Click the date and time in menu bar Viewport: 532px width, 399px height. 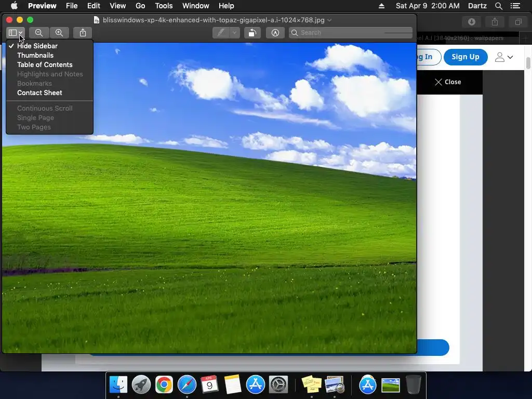coord(428,6)
